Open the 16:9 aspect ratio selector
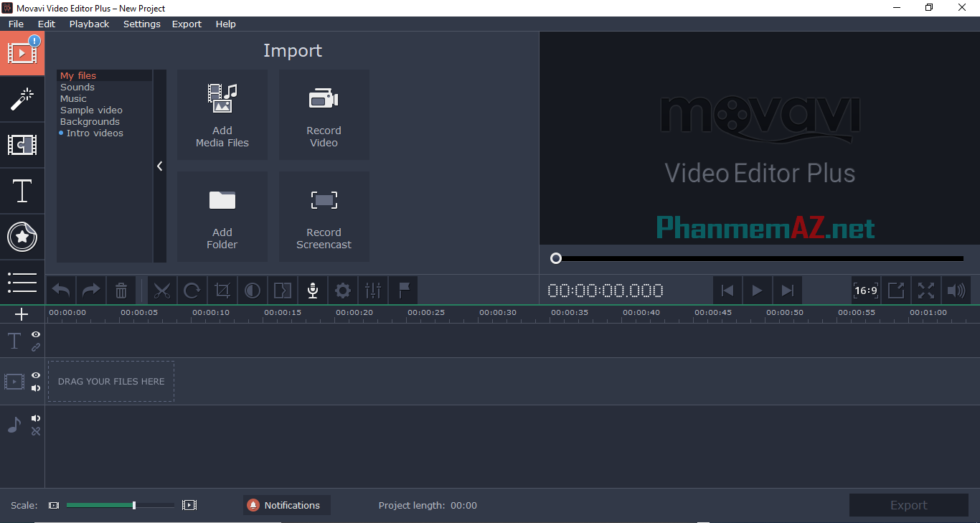 [x=866, y=290]
